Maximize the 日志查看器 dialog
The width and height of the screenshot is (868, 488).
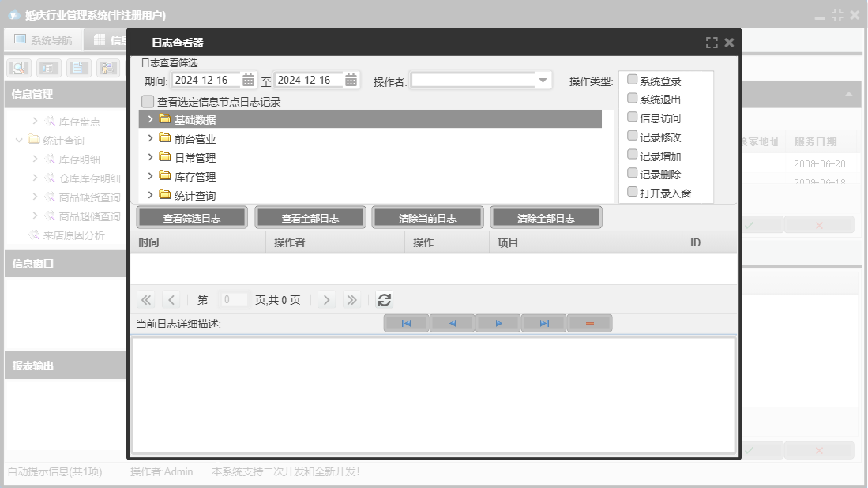pos(712,43)
